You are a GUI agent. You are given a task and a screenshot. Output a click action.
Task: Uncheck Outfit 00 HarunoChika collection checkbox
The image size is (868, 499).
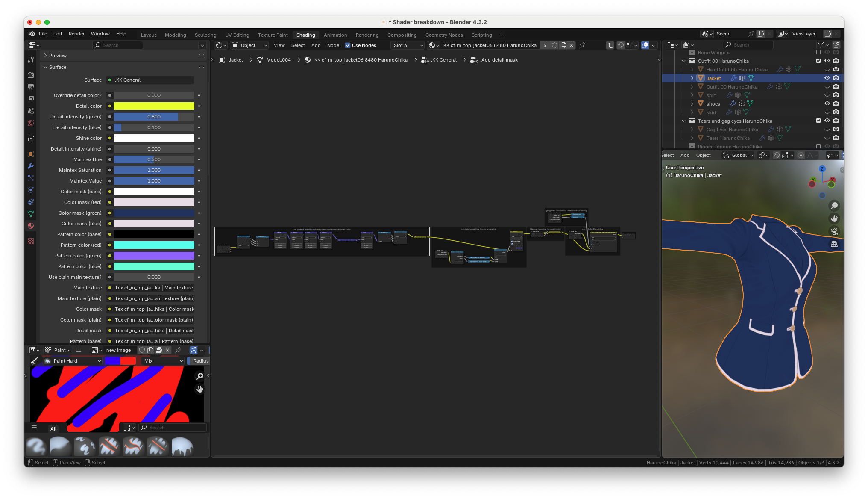click(818, 61)
